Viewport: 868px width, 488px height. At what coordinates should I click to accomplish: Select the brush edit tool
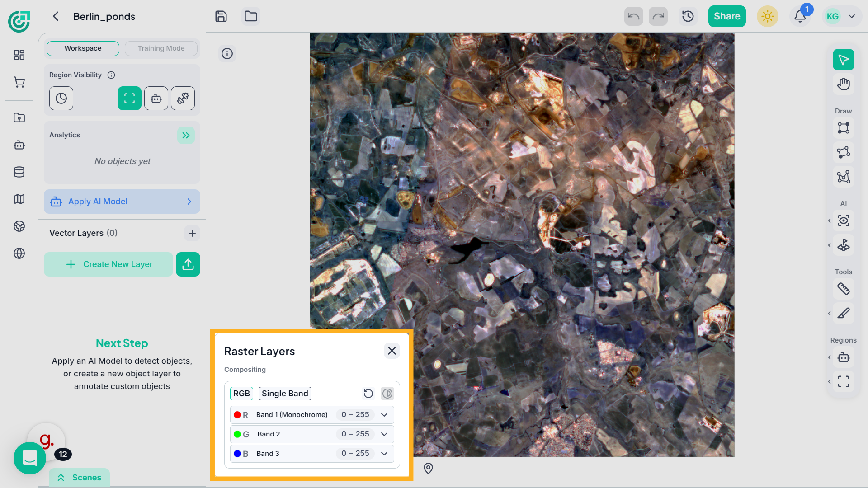click(x=844, y=313)
